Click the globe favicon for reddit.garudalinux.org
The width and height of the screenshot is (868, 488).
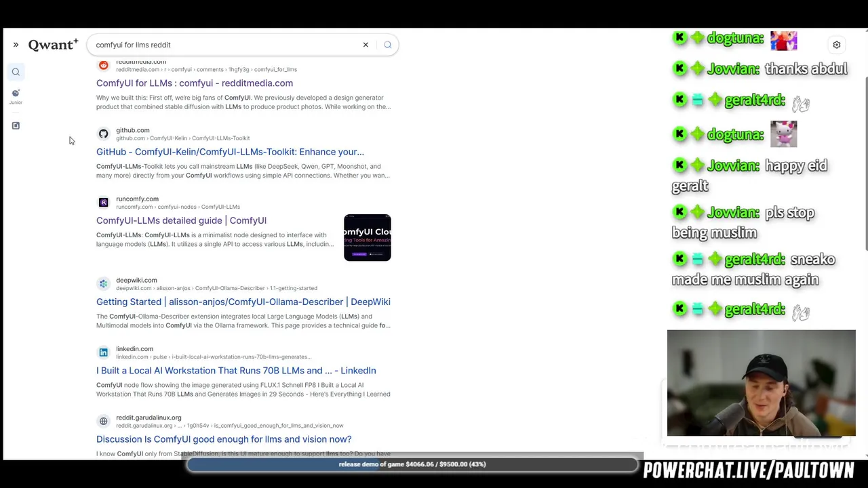pyautogui.click(x=103, y=422)
